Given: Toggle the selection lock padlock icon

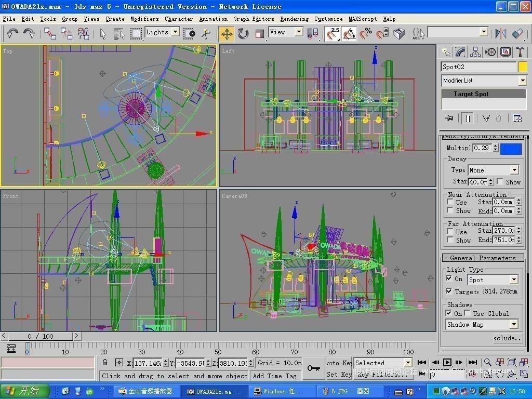Looking at the screenshot, I should [x=105, y=363].
